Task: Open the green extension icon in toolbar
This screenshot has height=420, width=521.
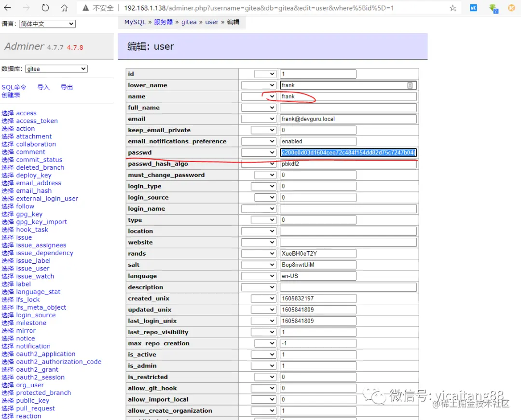Action: click(494, 8)
